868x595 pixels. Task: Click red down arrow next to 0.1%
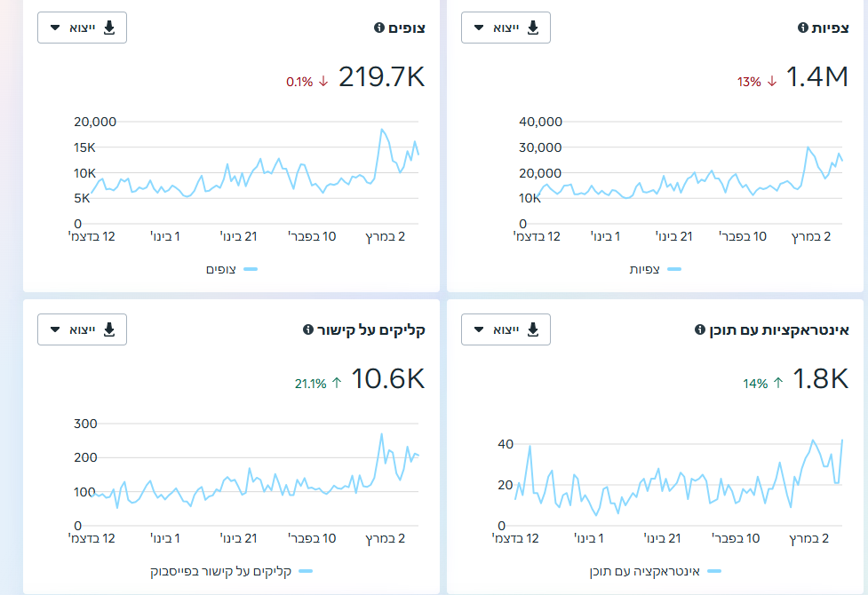[324, 82]
